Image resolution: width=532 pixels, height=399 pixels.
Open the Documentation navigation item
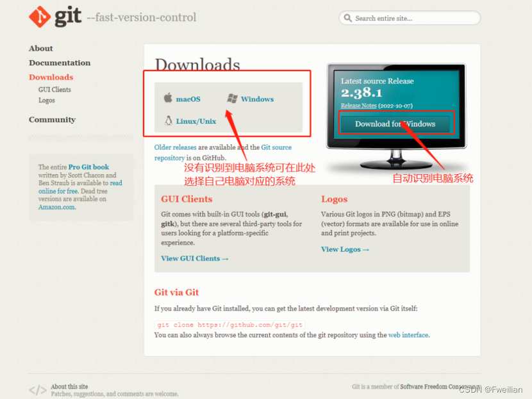point(60,63)
